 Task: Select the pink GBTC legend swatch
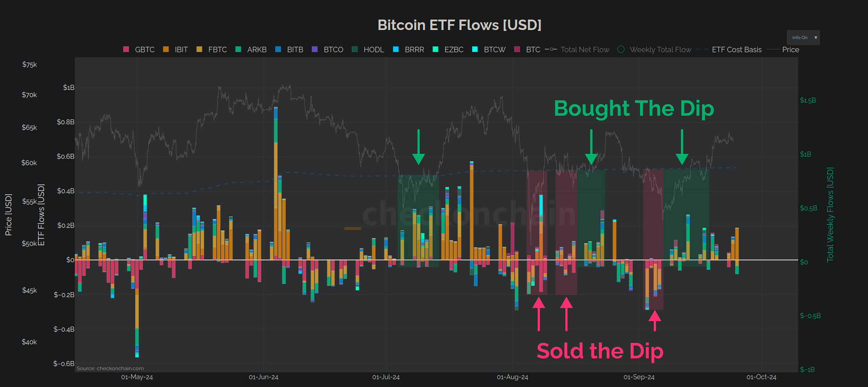(125, 50)
